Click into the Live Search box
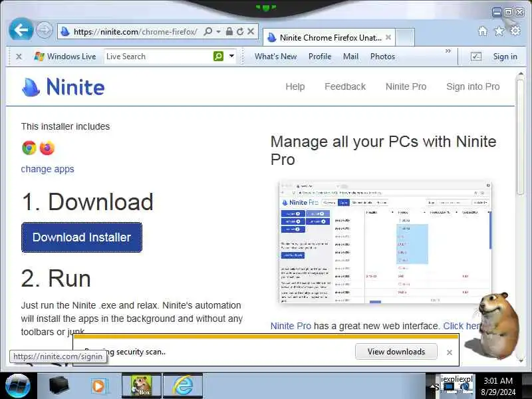 coord(158,57)
